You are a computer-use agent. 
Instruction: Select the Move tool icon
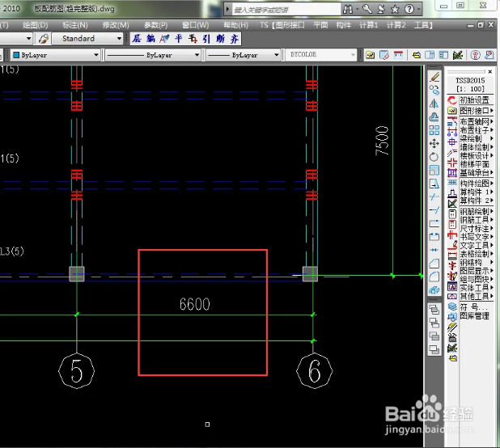coord(434,143)
